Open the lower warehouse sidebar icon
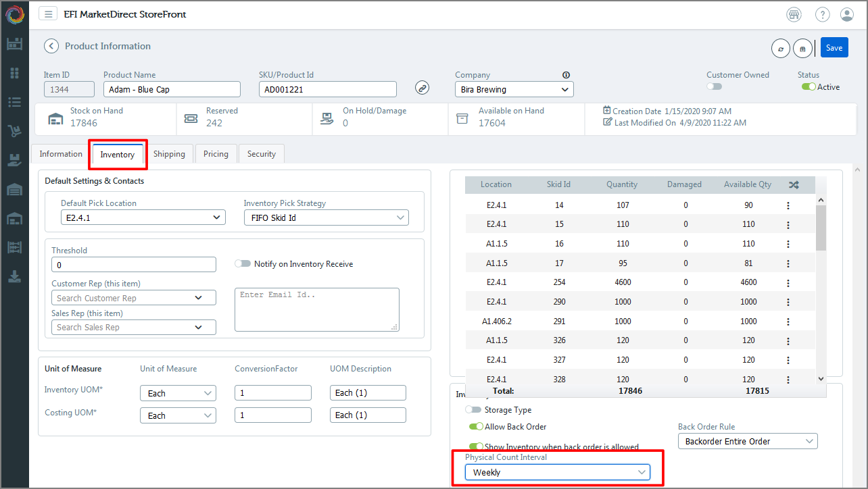 [14, 219]
